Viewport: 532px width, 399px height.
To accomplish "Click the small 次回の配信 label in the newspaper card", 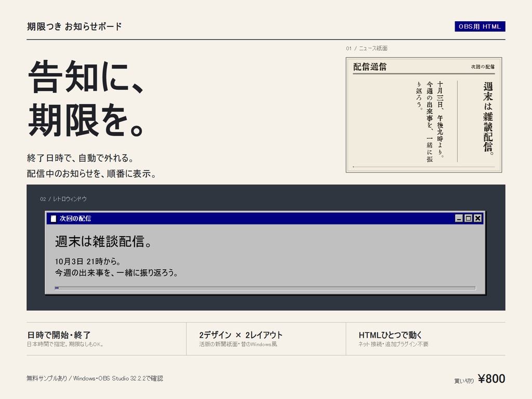I will click(x=483, y=67).
